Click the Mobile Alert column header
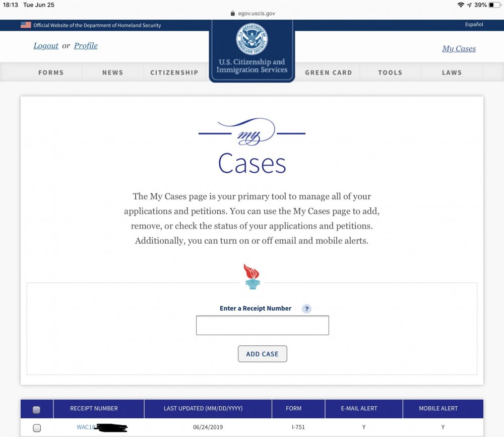Image resolution: width=504 pixels, height=437 pixels. coord(438,408)
